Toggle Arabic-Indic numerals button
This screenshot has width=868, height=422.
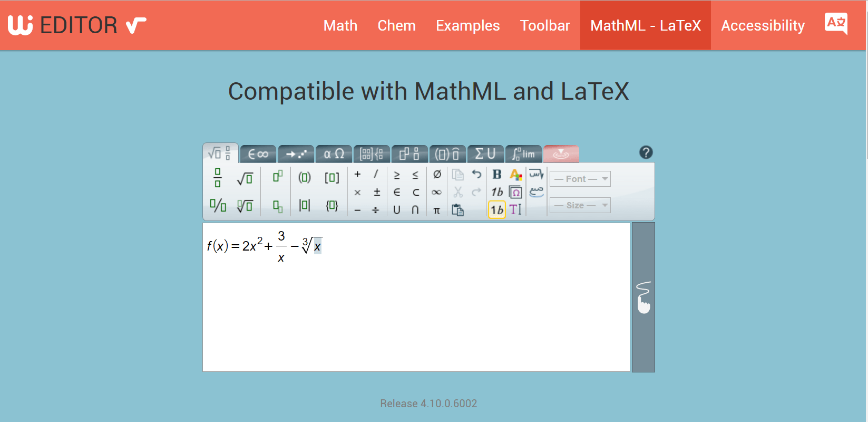click(x=536, y=192)
